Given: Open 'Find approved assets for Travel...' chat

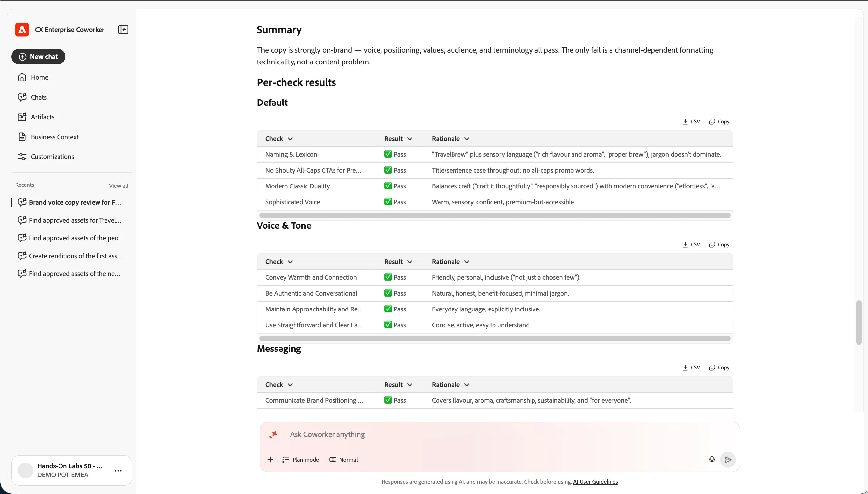Looking at the screenshot, I should click(69, 220).
